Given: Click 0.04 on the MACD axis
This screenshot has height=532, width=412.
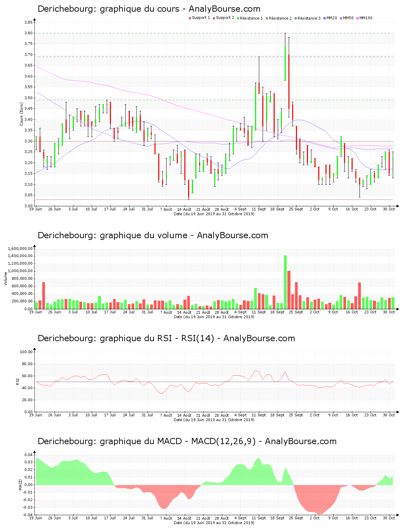Looking at the screenshot, I should coord(28,455).
